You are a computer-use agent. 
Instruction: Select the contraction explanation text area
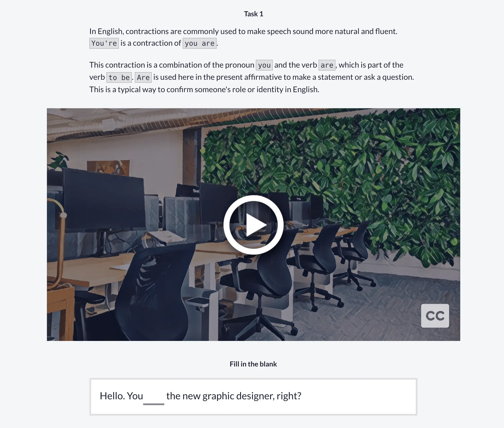pos(253,60)
